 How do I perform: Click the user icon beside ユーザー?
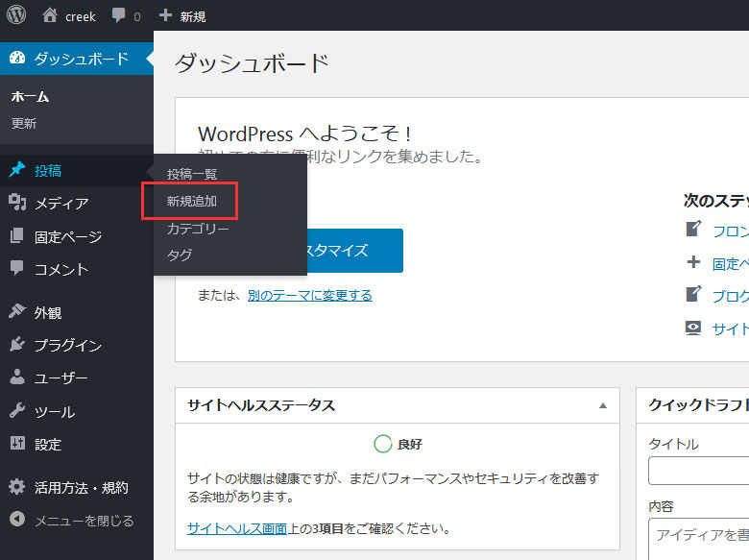17,377
